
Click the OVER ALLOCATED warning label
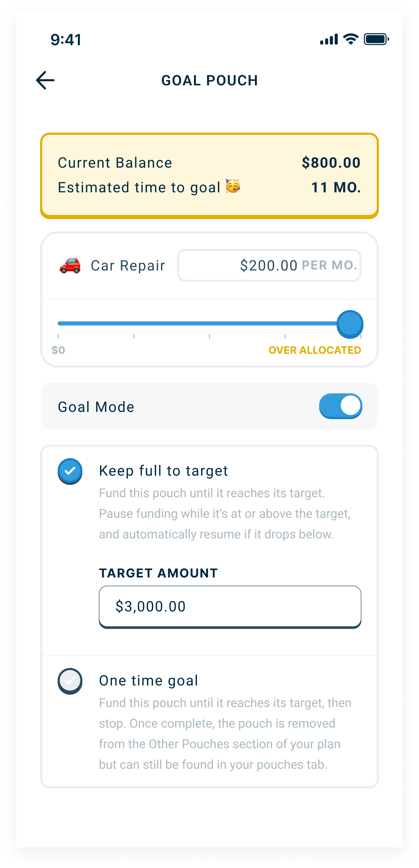coord(315,350)
